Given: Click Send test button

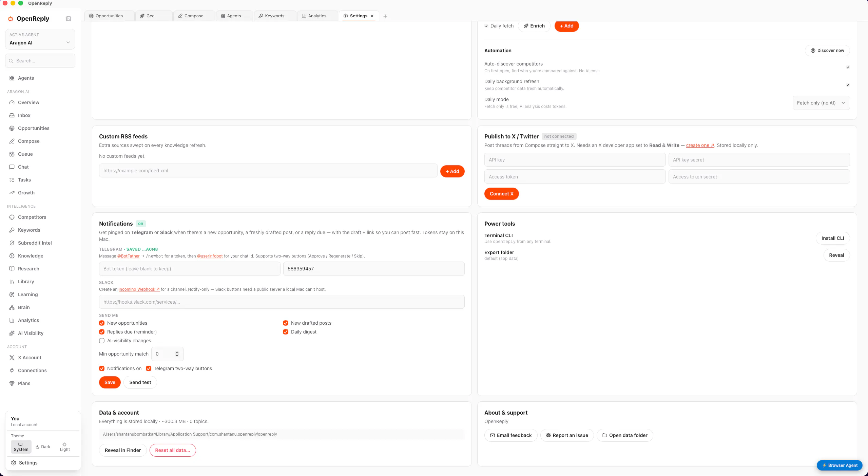Looking at the screenshot, I should 140,382.
